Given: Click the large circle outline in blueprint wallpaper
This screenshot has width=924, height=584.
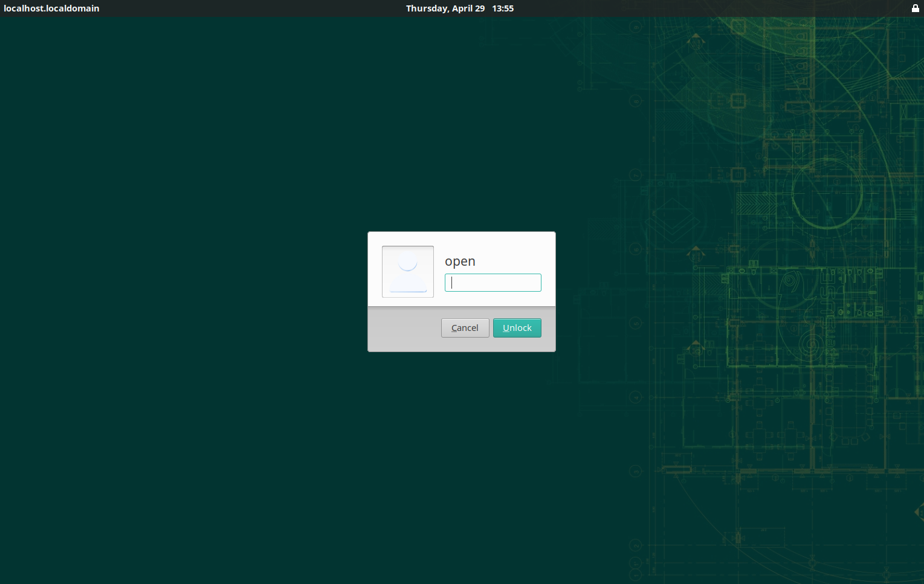Looking at the screenshot, I should pyautogui.click(x=827, y=193).
